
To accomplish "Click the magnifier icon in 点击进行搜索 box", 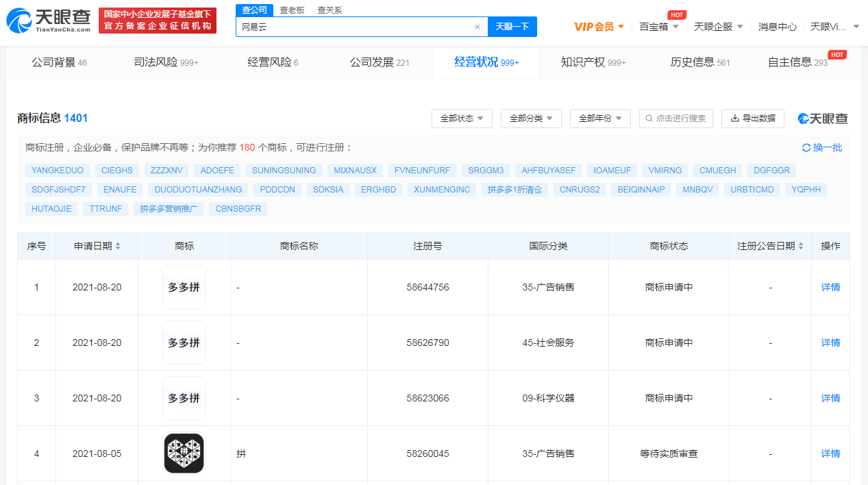I will [x=649, y=118].
